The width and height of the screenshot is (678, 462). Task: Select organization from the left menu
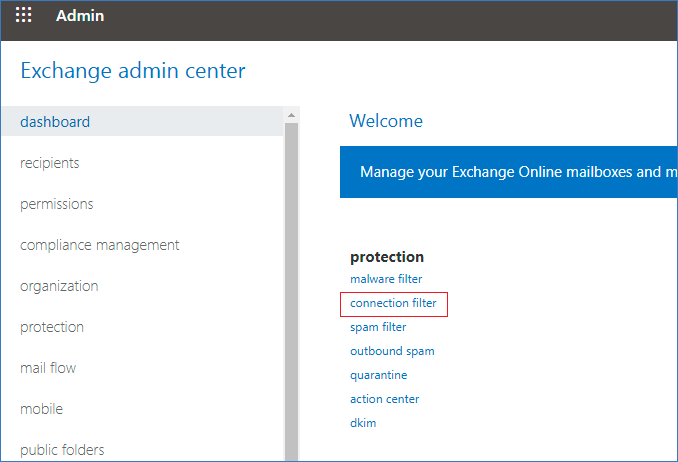coord(59,286)
